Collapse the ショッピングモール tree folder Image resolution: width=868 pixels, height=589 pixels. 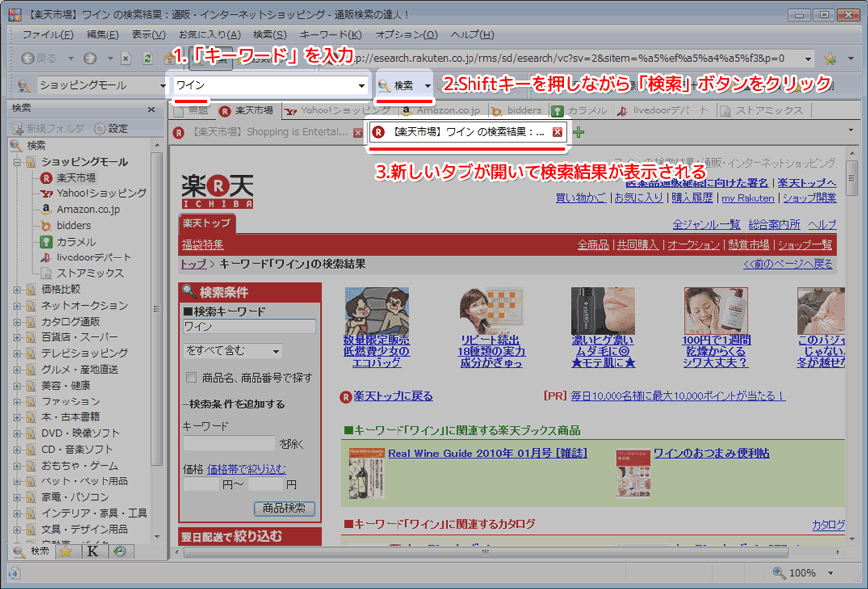17,162
